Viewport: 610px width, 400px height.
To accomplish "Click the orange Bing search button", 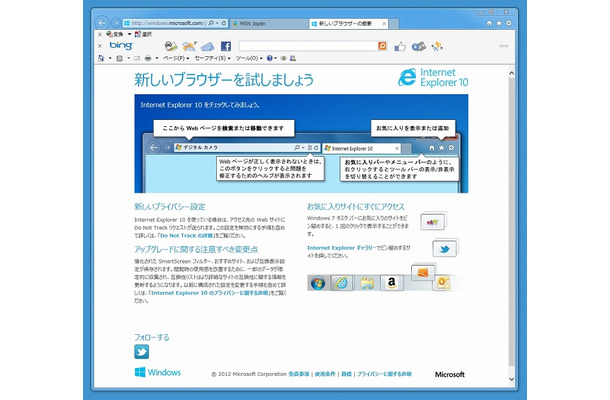I will (x=382, y=46).
